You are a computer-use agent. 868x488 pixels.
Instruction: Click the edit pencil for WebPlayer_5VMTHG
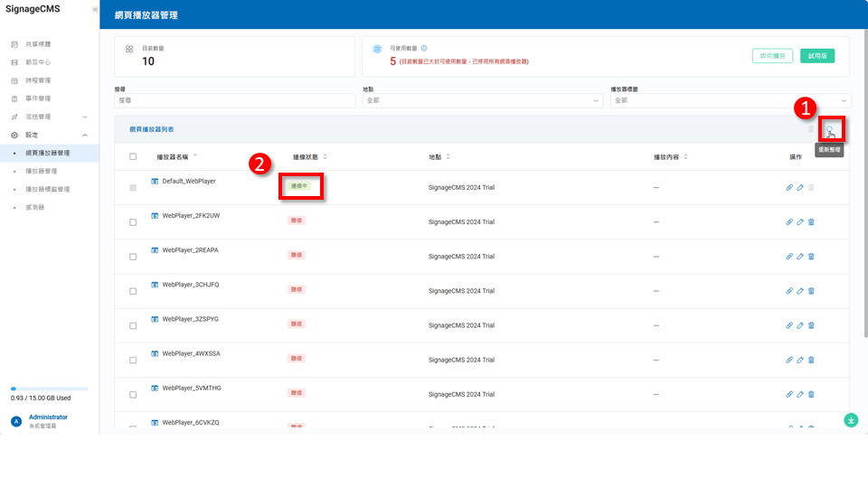pos(800,394)
